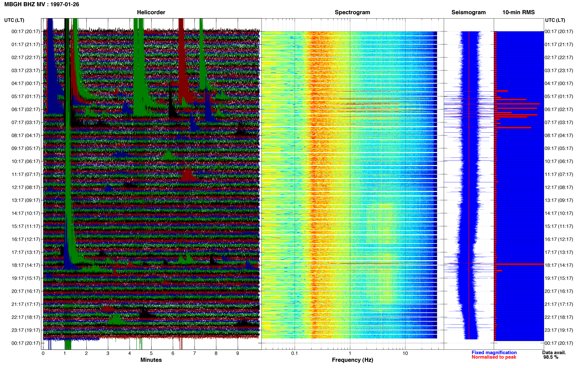Click the right time label 07:17 (03:17)
Image resolution: width=588 pixels, height=368 pixels.
click(x=559, y=122)
